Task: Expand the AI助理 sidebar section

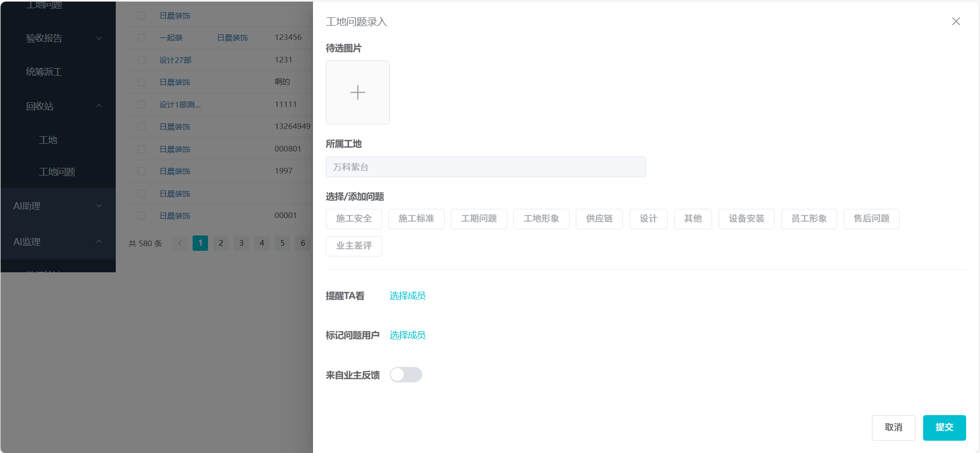Action: point(58,206)
